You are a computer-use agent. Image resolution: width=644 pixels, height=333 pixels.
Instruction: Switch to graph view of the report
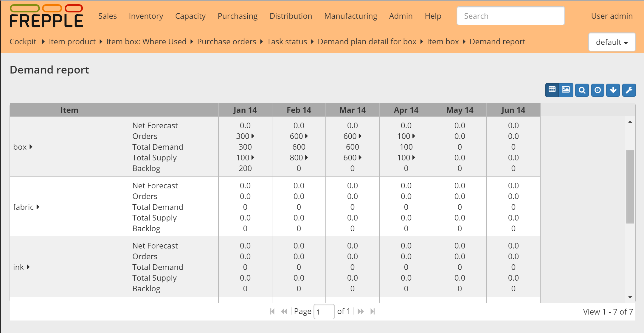tap(566, 90)
